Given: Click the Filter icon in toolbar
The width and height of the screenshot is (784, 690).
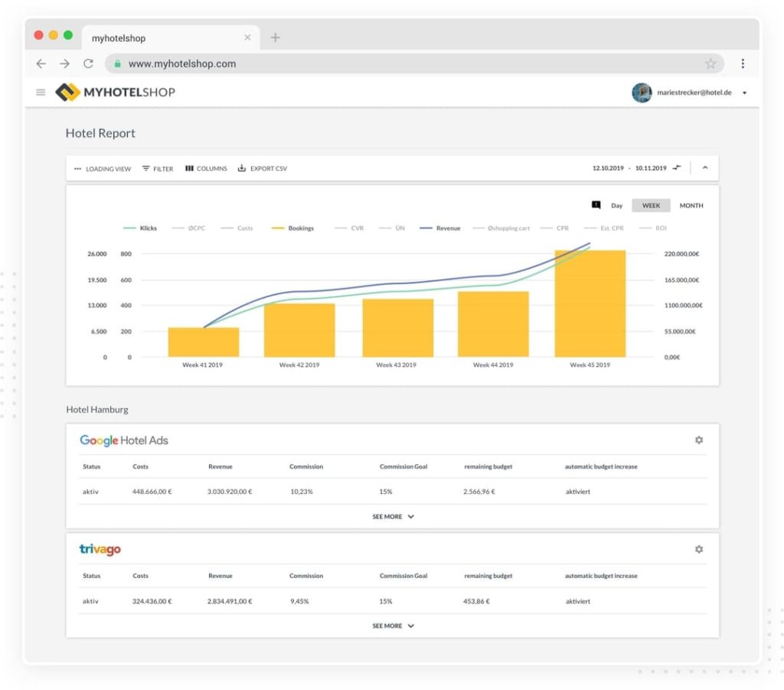Looking at the screenshot, I should point(146,168).
